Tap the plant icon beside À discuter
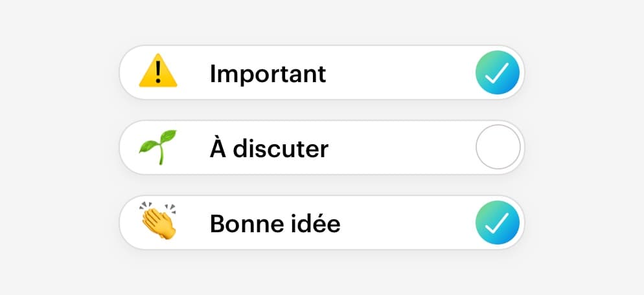This screenshot has height=295, width=644. pyautogui.click(x=158, y=147)
